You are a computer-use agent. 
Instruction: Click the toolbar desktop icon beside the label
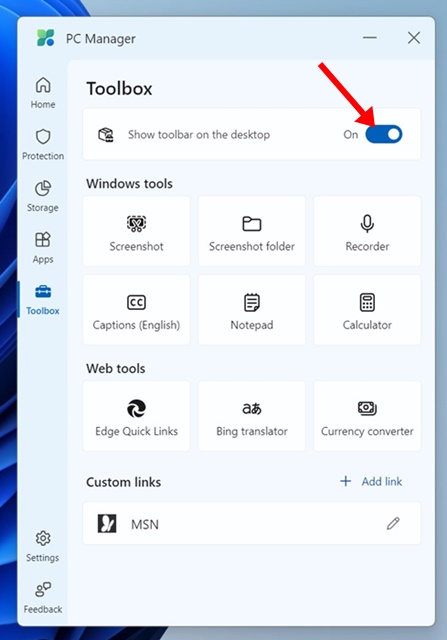click(x=106, y=134)
